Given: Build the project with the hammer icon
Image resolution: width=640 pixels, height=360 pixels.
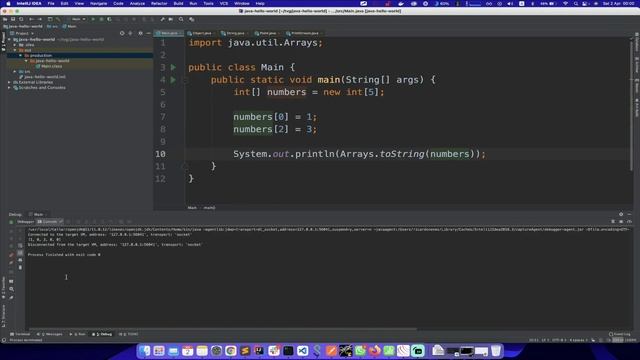Looking at the screenshot, I should (58, 19).
